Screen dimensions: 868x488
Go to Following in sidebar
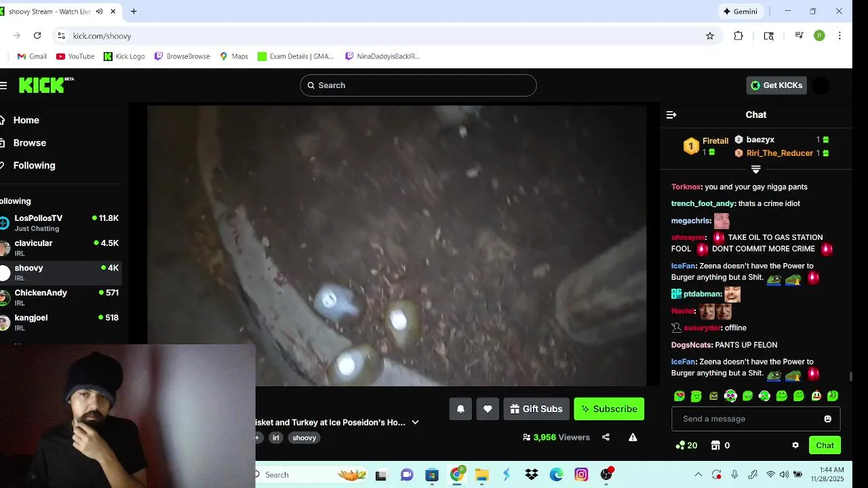pyautogui.click(x=34, y=165)
